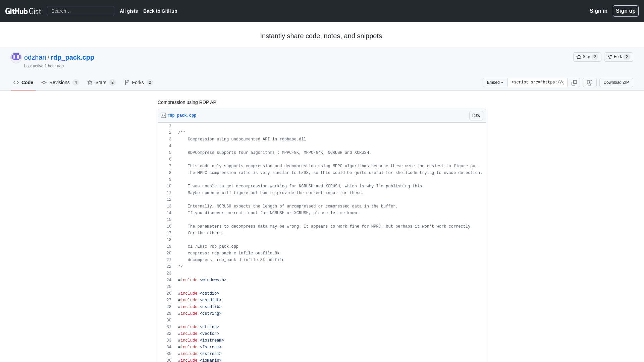
Task: Select the embed script URL field
Action: [537, 82]
